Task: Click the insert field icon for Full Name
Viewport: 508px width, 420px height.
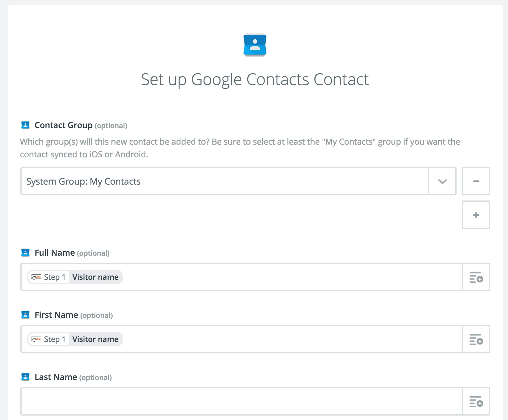Action: pos(476,277)
